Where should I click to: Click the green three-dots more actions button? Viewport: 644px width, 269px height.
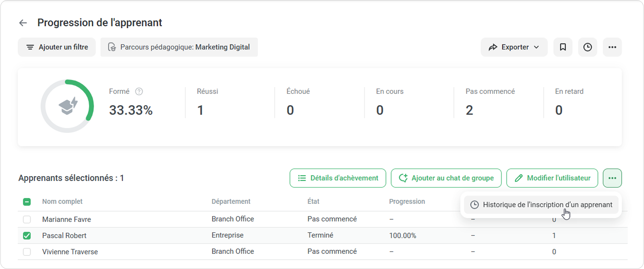(x=612, y=178)
